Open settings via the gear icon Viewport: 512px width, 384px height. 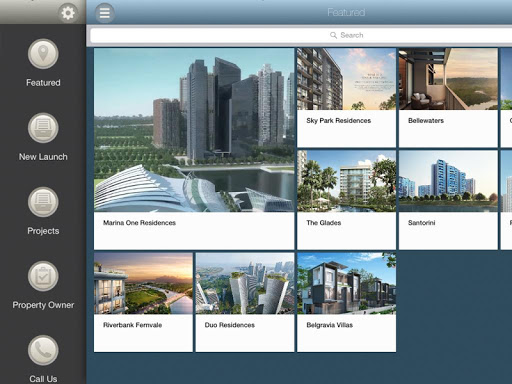(68, 13)
